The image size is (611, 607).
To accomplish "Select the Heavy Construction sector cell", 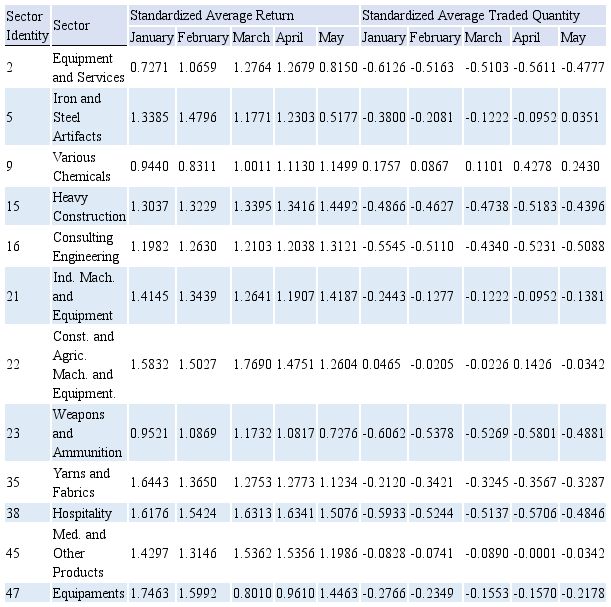I will [88, 207].
